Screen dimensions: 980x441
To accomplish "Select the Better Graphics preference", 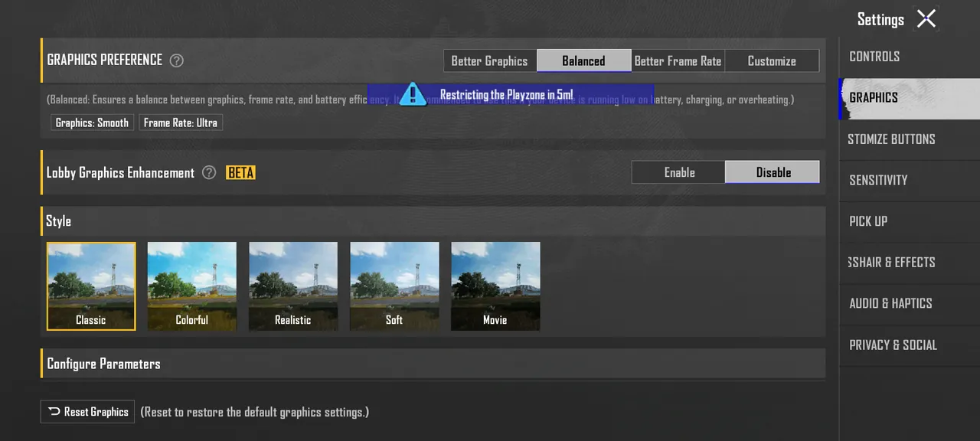I will pos(490,61).
